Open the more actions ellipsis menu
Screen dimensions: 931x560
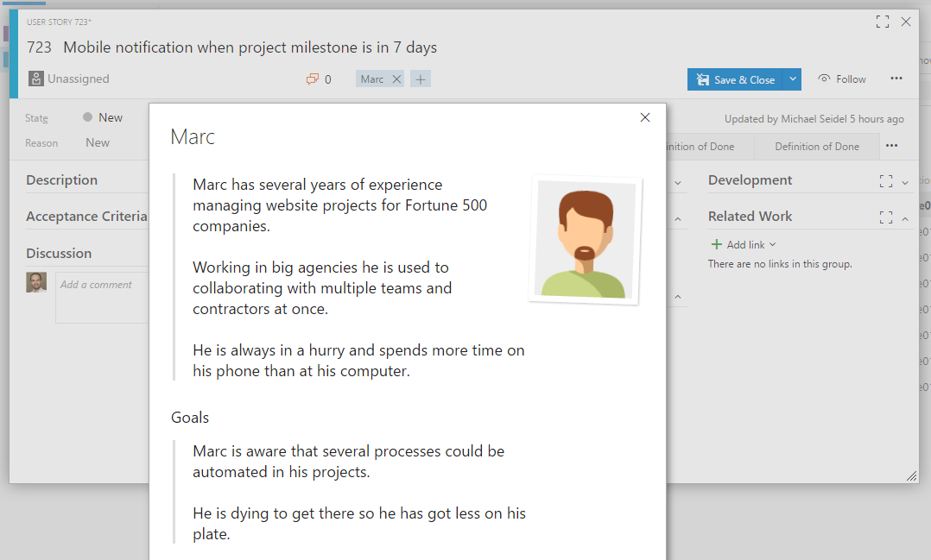896,79
